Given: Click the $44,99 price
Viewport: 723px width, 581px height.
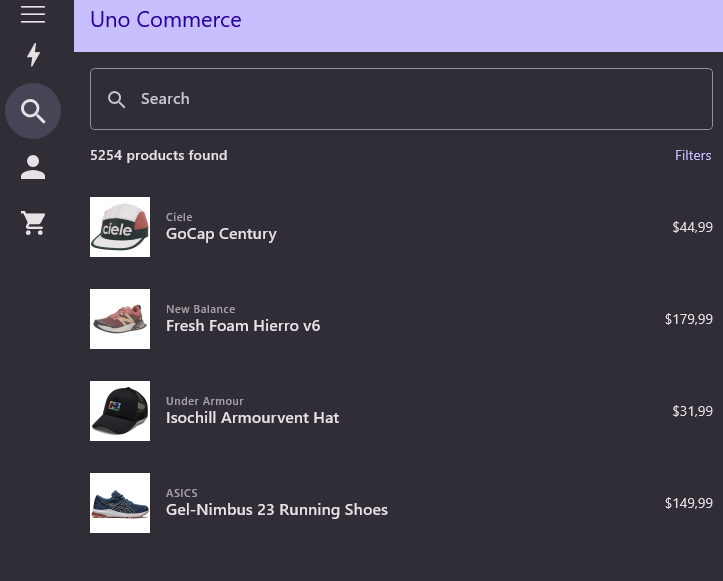Looking at the screenshot, I should pos(693,227).
